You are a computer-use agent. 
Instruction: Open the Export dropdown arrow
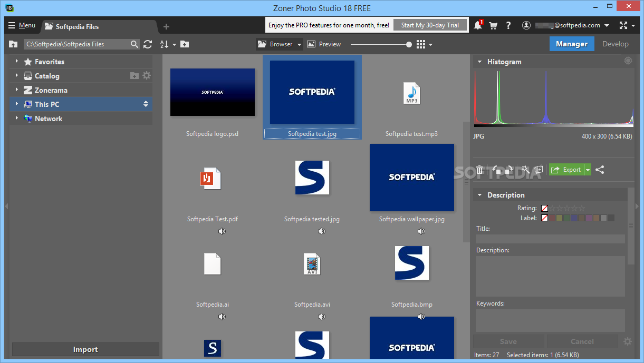pos(588,170)
